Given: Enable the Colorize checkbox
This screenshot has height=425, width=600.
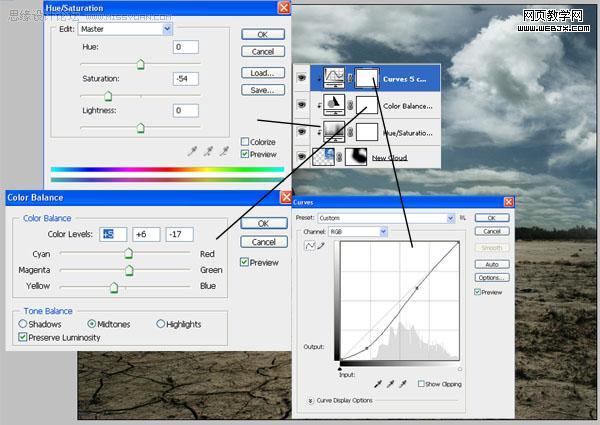Looking at the screenshot, I should pos(245,142).
